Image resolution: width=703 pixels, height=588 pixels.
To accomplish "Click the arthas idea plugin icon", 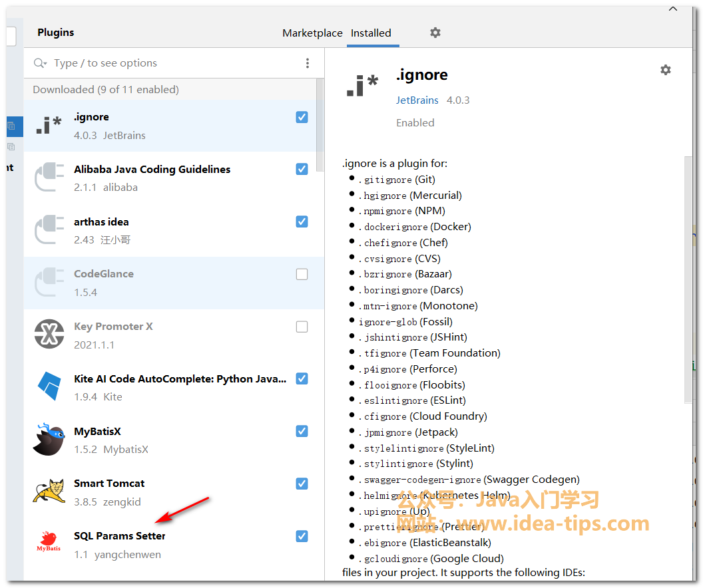I will (49, 229).
